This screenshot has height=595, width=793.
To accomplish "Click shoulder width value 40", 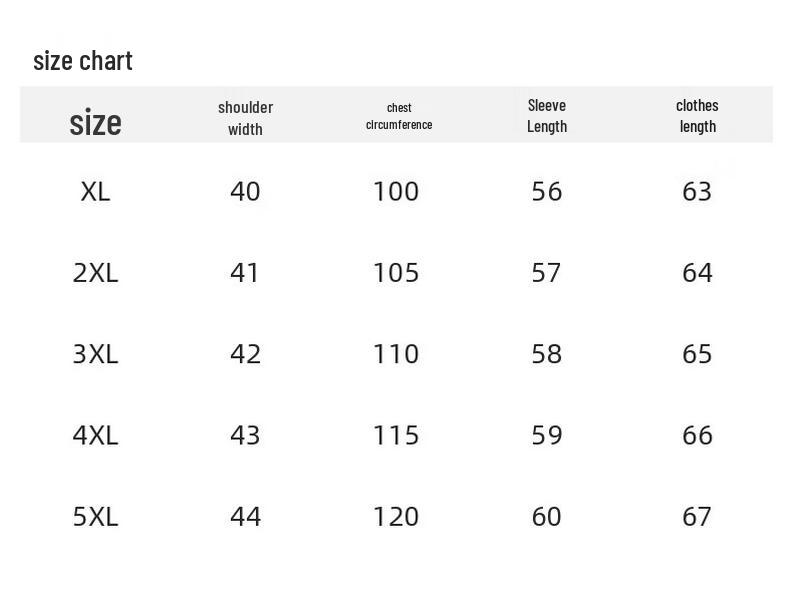I will pos(245,191).
